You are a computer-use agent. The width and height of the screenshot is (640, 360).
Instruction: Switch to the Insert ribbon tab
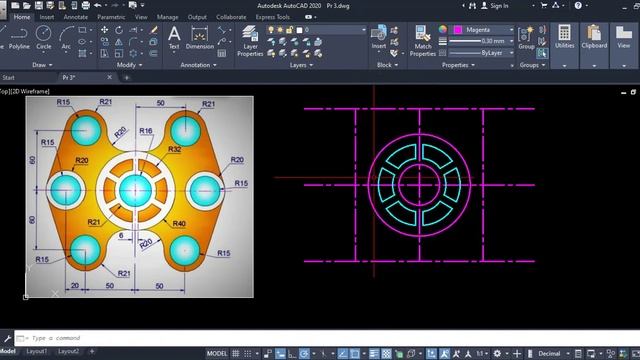[x=47, y=17]
